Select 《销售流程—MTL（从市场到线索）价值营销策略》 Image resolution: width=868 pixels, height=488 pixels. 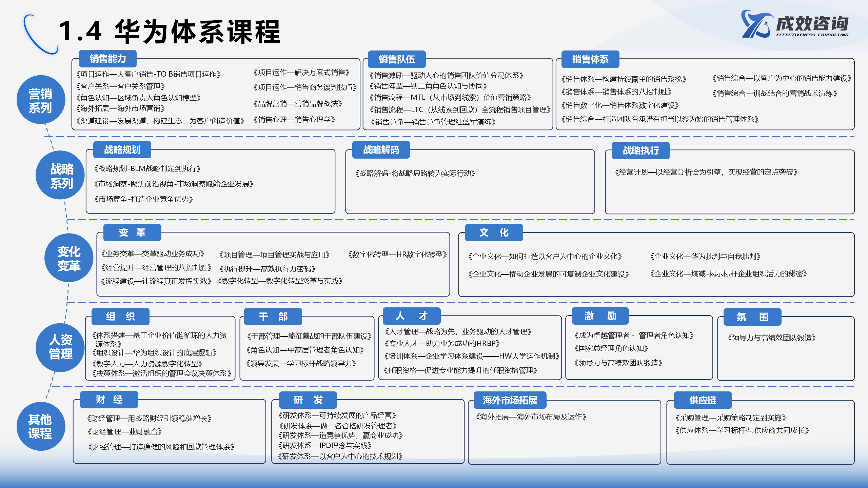click(451, 98)
